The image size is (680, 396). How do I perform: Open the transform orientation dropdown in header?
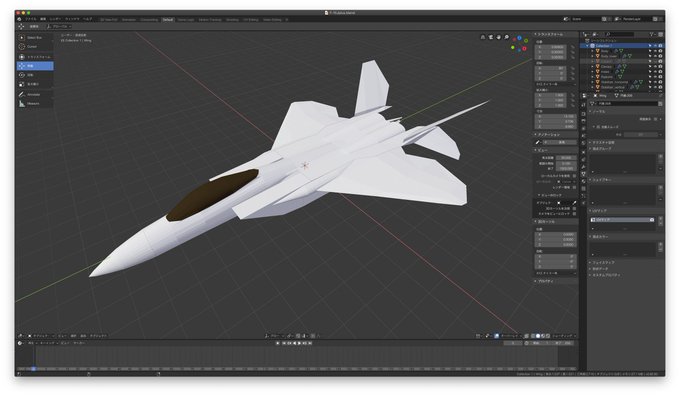(x=59, y=26)
